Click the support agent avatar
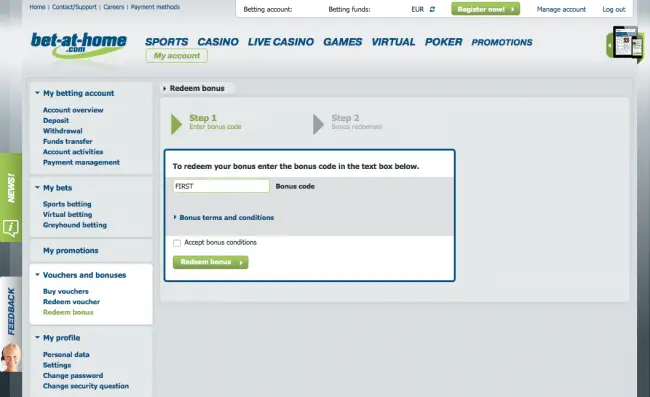This screenshot has height=397, width=650. click(10, 358)
